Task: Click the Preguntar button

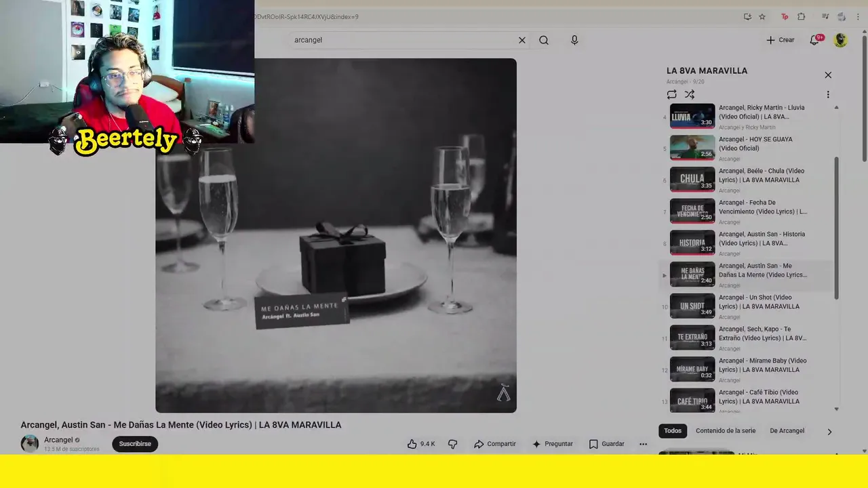Action: coord(553,444)
